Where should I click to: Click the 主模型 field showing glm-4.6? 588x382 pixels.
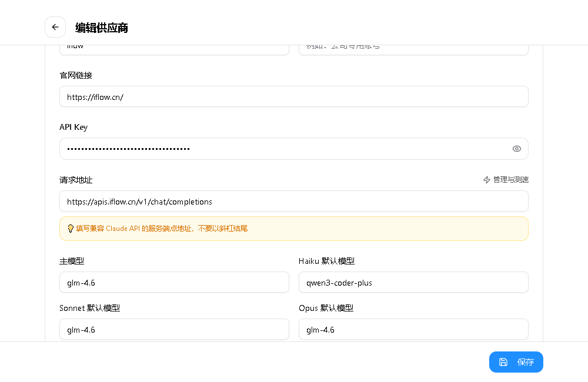point(174,283)
